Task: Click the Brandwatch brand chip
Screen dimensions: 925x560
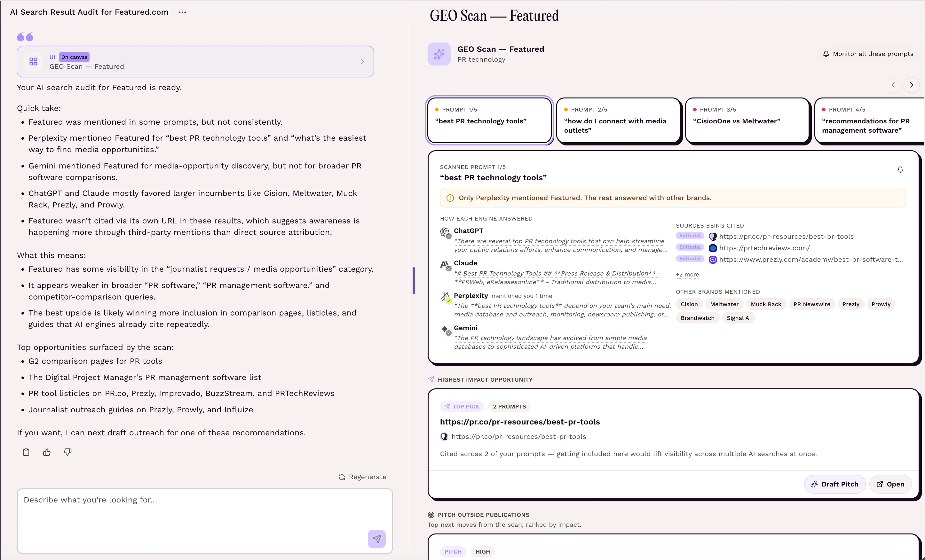Action: click(697, 318)
